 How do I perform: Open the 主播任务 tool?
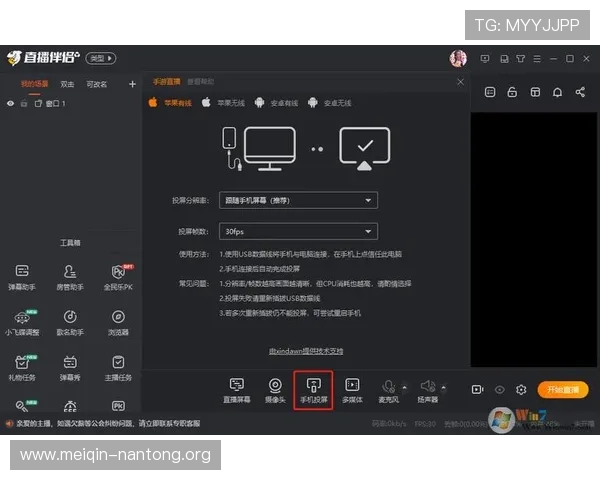(118, 368)
